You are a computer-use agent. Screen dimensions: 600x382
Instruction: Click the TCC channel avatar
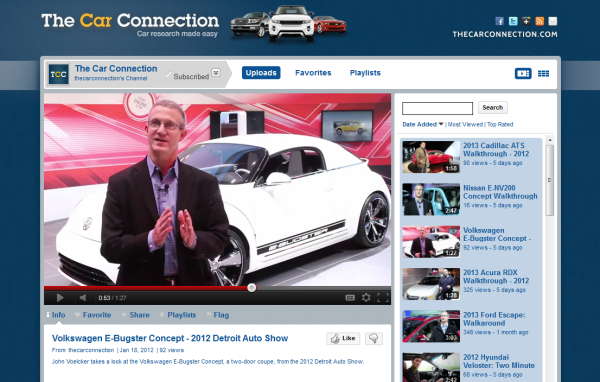coord(59,74)
